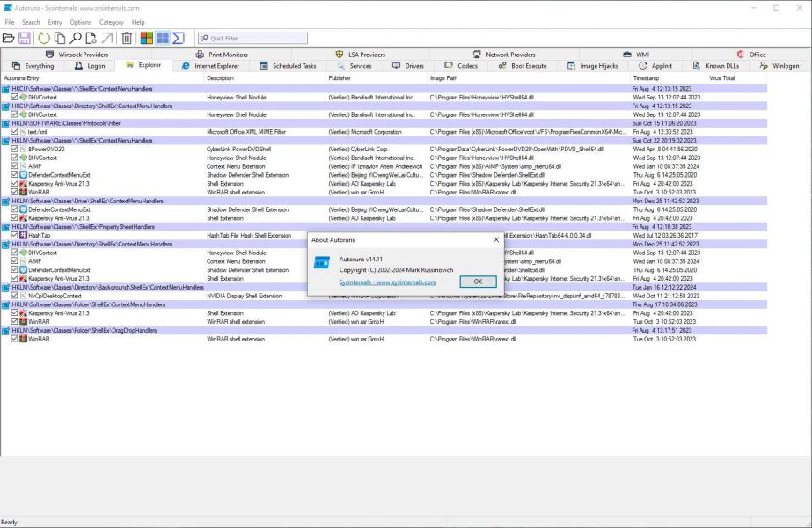812x528 pixels.
Task: Switch to the Drivers tab
Action: (408, 66)
